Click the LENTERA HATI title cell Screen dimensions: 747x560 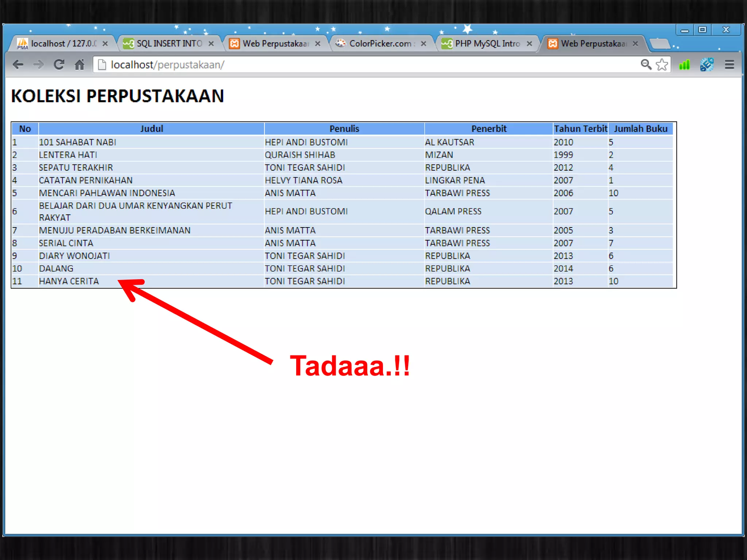coord(151,155)
